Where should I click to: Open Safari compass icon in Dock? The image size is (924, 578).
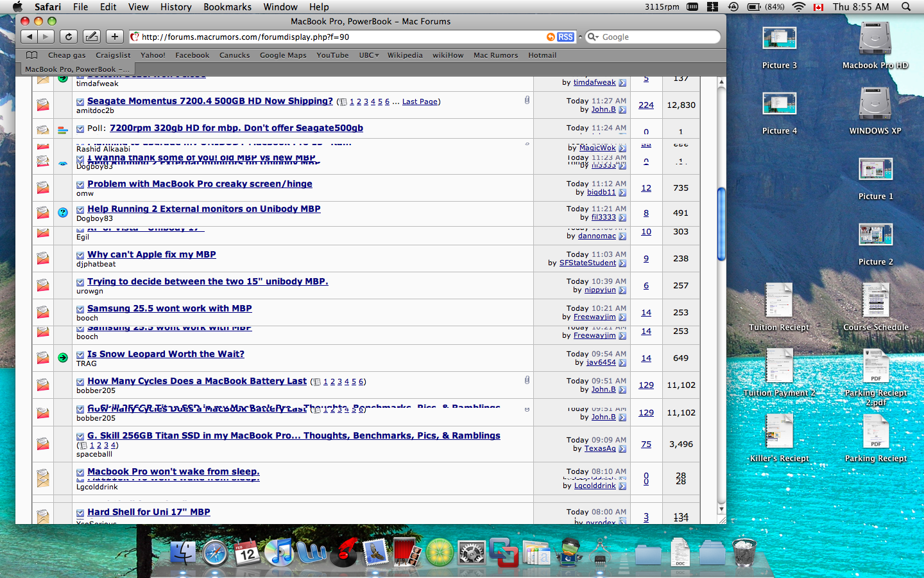tap(215, 552)
